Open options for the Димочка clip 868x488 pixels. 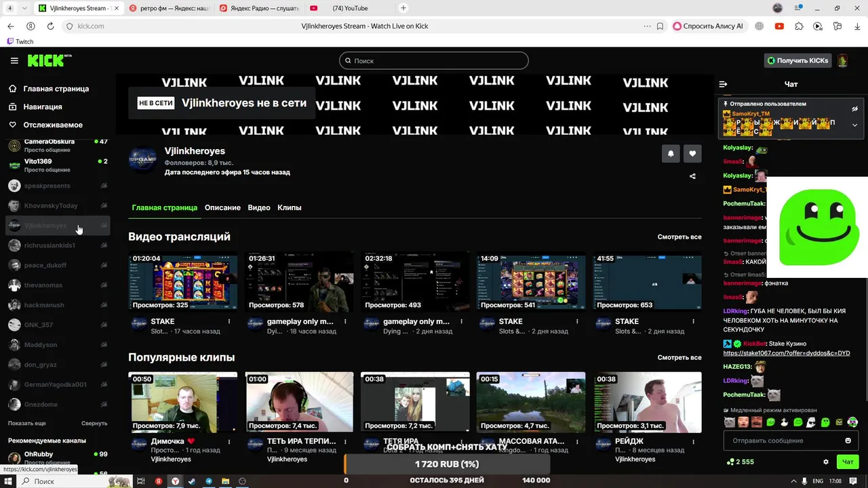(229, 442)
